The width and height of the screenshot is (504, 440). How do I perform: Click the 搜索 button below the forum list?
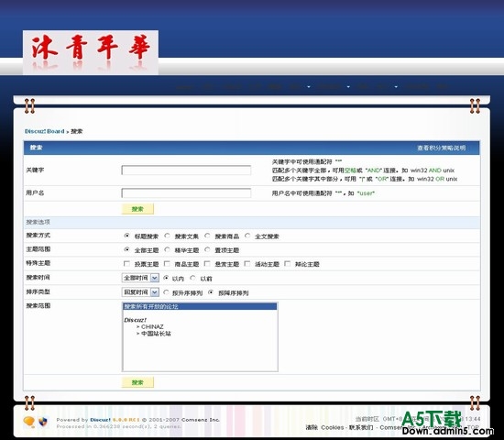click(137, 382)
